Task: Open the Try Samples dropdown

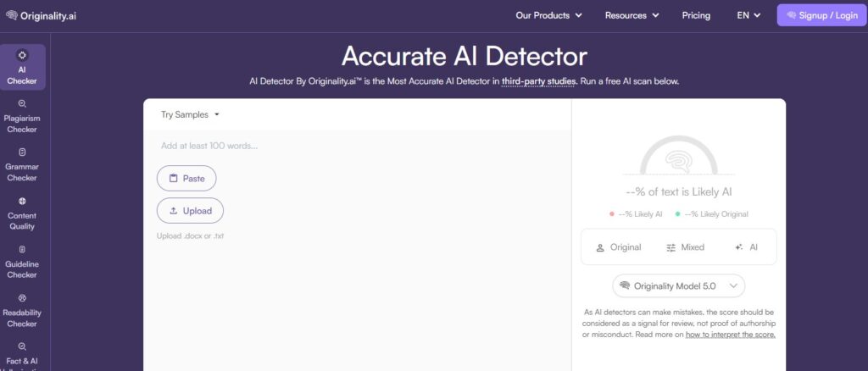Action: click(190, 114)
